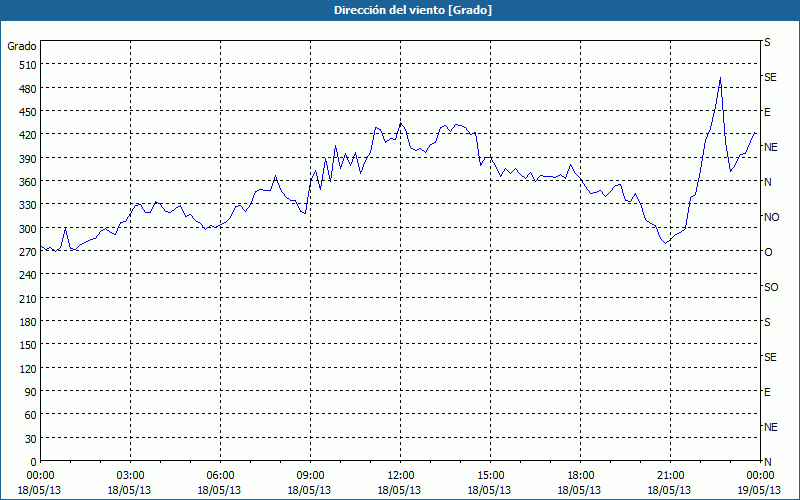Click the highest peak of the blue wind line
Viewport: 800px width, 500px height.
click(720, 78)
